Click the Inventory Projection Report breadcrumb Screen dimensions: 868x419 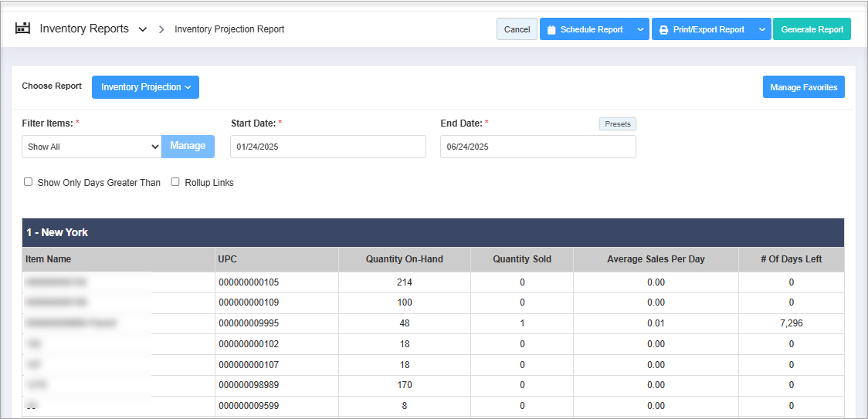click(229, 29)
